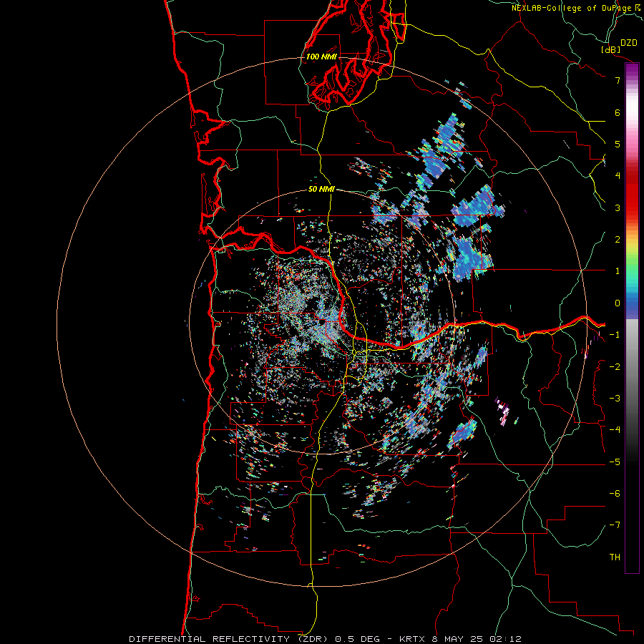Click the 100 NMI range ring label
644x644 pixels.
click(x=321, y=57)
